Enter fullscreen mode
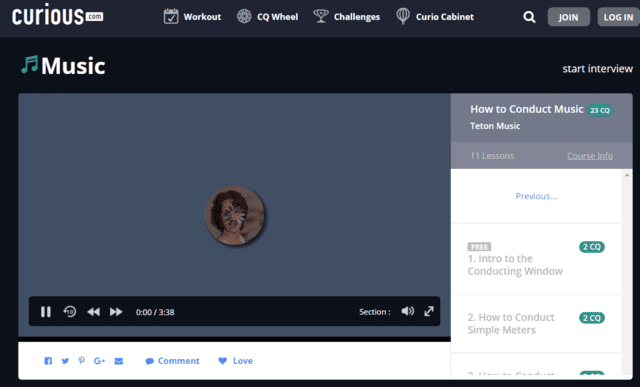 429,311
